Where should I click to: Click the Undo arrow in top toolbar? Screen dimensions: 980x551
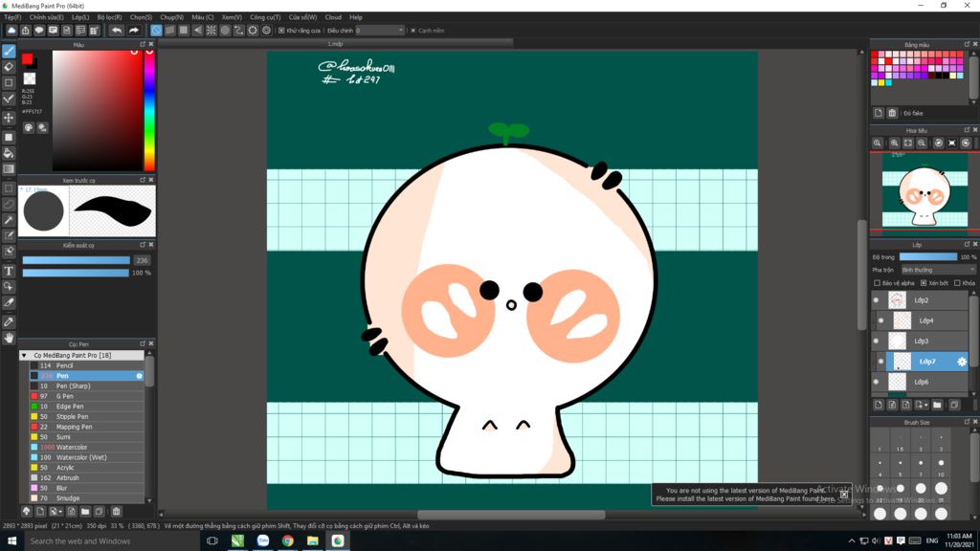click(116, 30)
